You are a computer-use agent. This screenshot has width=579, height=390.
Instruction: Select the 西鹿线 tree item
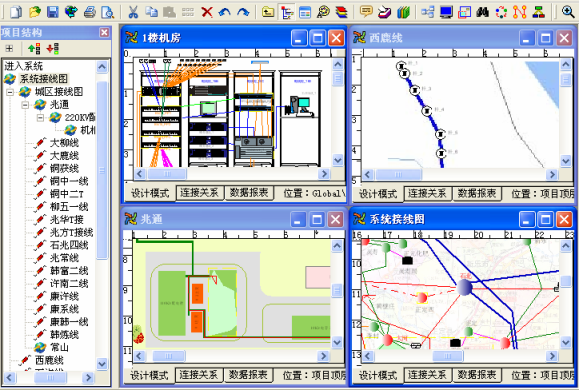tap(49, 360)
